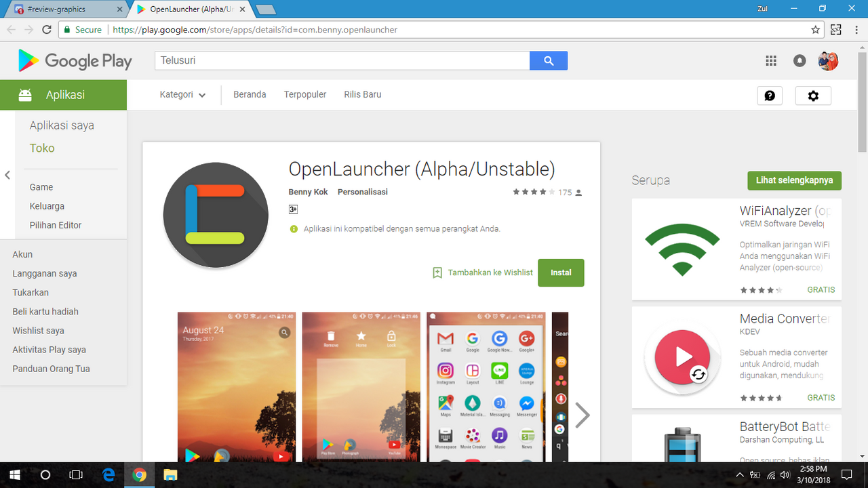Viewport: 868px width, 488px height.
Task: Open Wishlist saya in the sidebar
Action: pyautogui.click(x=38, y=331)
